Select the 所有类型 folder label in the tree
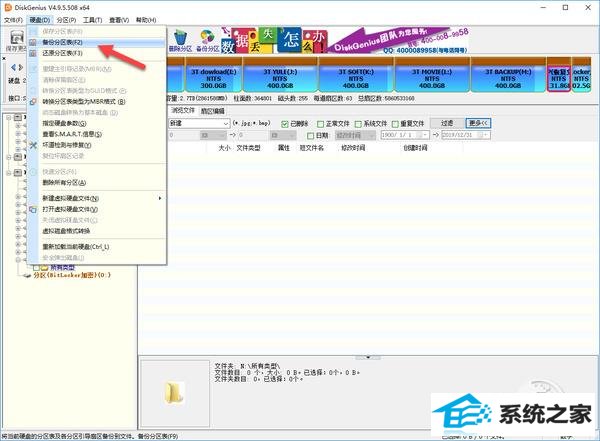Screen dimensions: 600x441 click(x=62, y=268)
